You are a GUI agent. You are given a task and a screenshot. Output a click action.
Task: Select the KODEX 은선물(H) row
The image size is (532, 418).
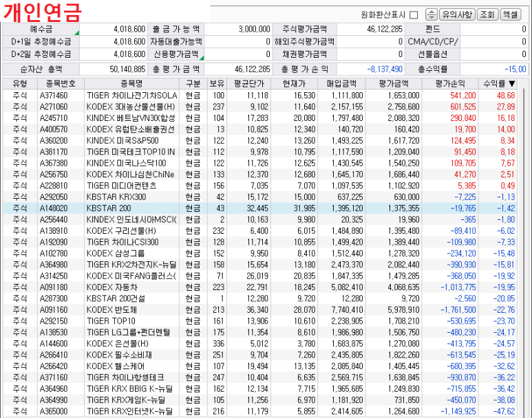point(260,344)
